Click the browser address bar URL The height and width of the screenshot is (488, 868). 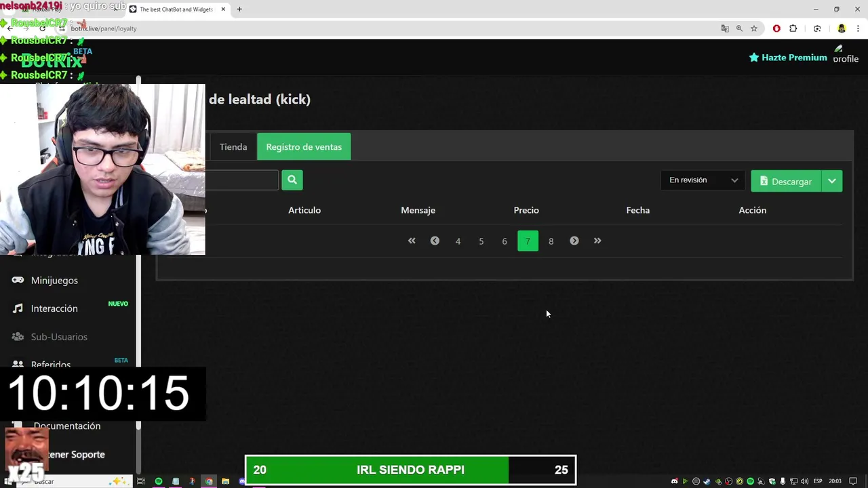pos(104,28)
